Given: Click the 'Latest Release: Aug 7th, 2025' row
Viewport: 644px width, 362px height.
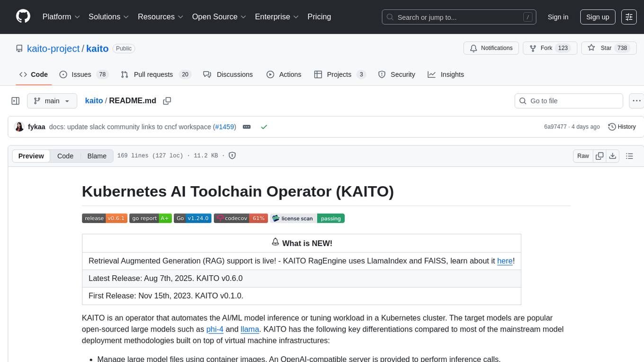Looking at the screenshot, I should click(302, 279).
